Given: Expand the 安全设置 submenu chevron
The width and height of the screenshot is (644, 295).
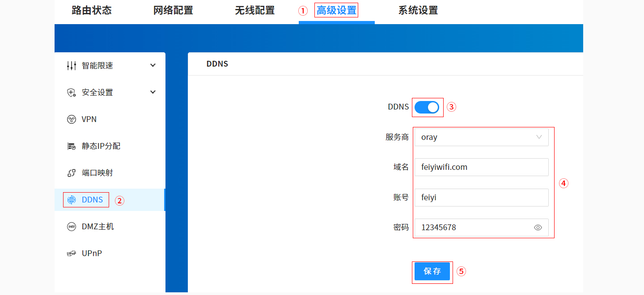Looking at the screenshot, I should pos(153,92).
